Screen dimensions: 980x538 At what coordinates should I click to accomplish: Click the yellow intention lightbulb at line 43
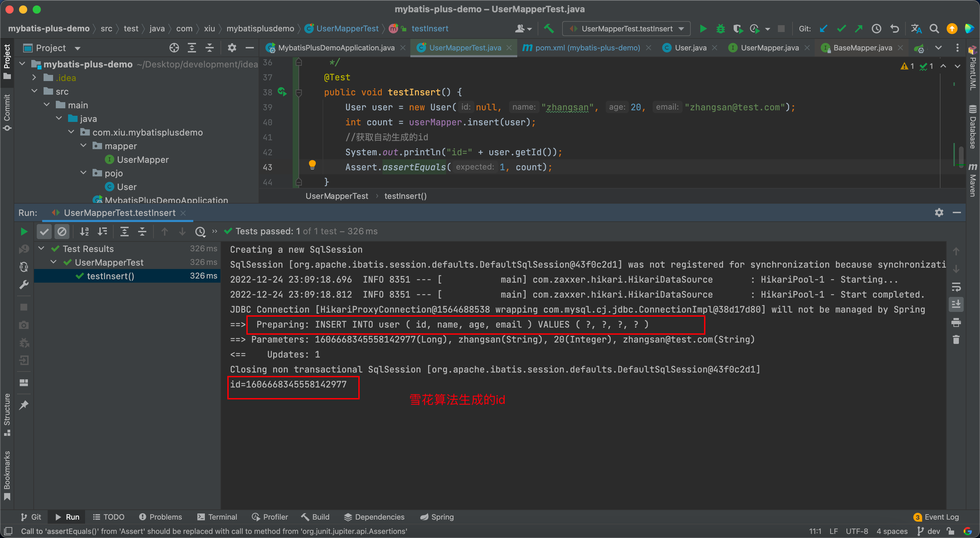coord(312,164)
